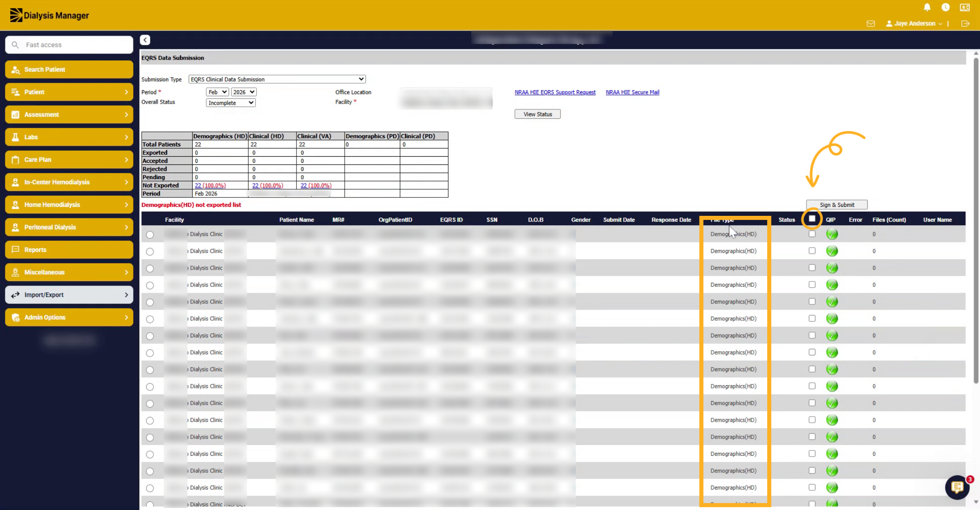Tick the checkbox in the first patient row
This screenshot has width=980, height=510.
(812, 234)
